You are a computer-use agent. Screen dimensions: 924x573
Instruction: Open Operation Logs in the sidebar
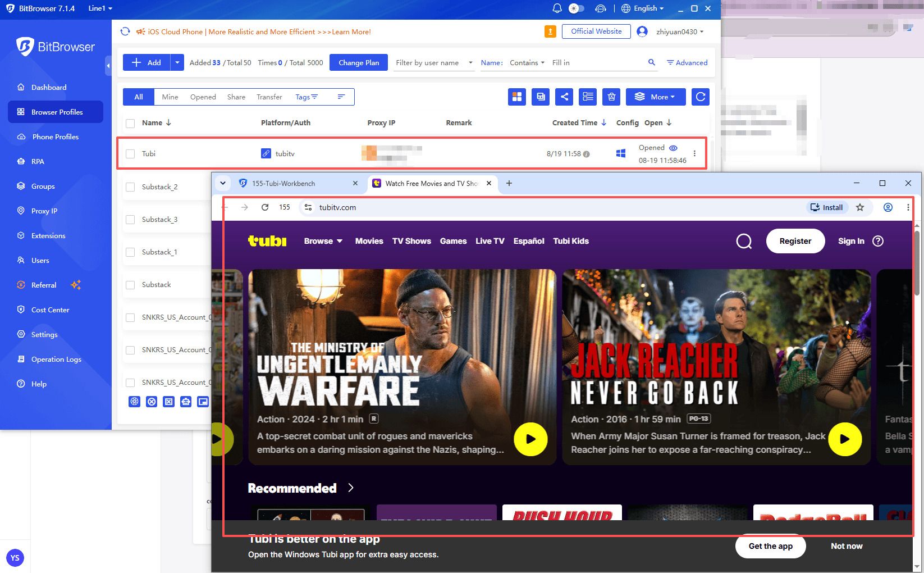[56, 359]
